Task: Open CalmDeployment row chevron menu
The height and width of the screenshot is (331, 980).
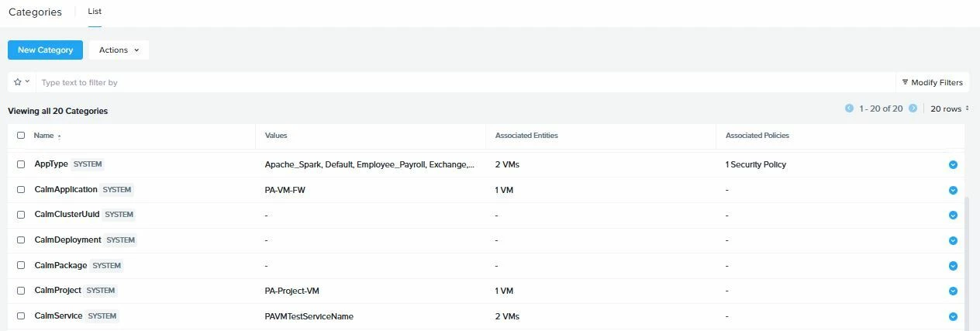Action: (x=953, y=240)
